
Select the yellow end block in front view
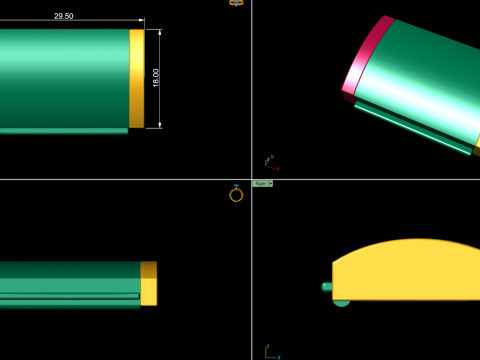[149, 283]
